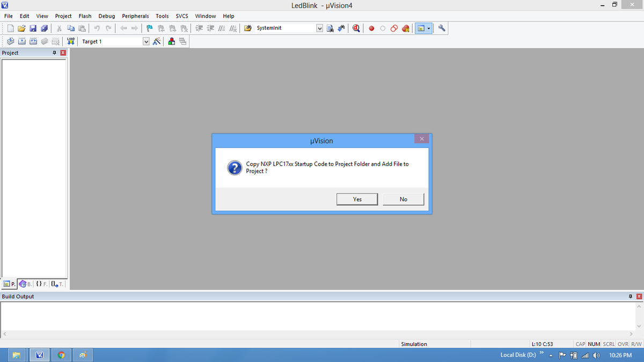Open the File menu

click(8, 16)
